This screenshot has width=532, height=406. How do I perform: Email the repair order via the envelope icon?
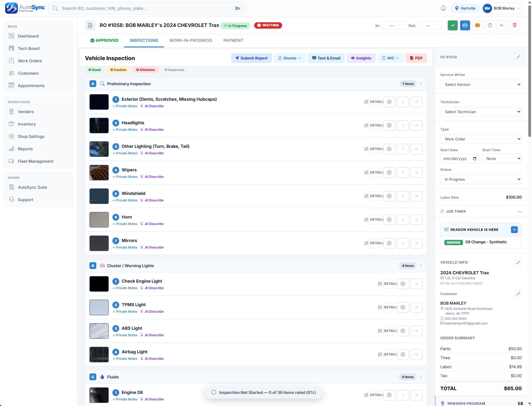477,25
